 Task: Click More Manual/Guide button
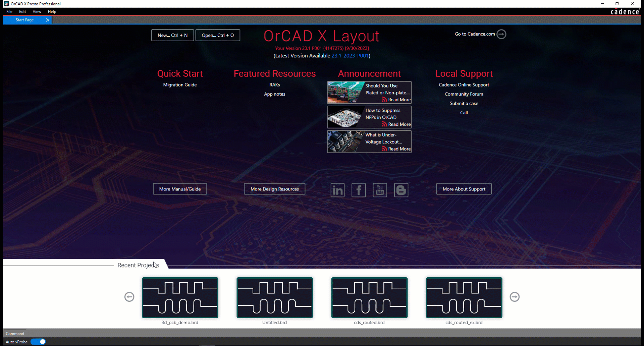[180, 189]
